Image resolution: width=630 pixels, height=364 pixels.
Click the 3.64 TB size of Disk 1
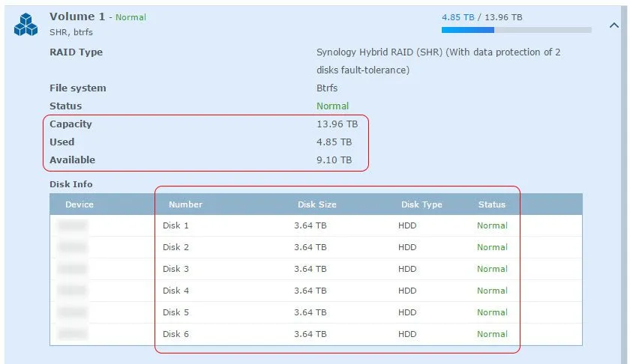pos(310,225)
